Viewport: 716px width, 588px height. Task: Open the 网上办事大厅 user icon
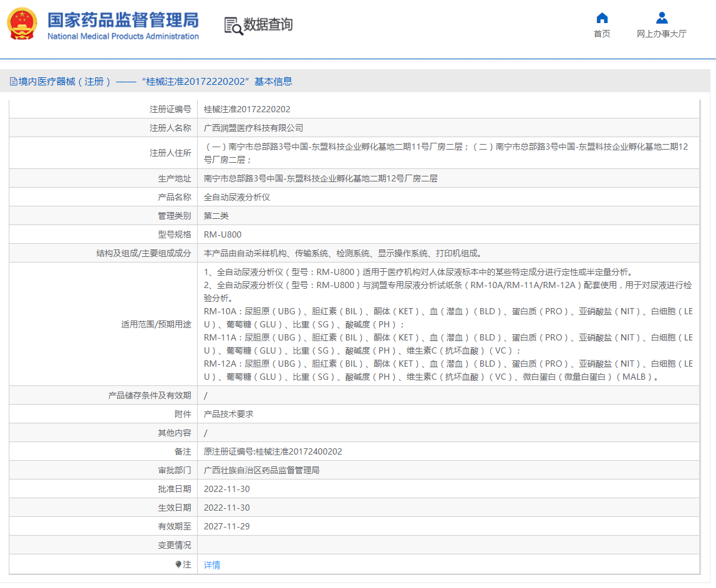(662, 18)
